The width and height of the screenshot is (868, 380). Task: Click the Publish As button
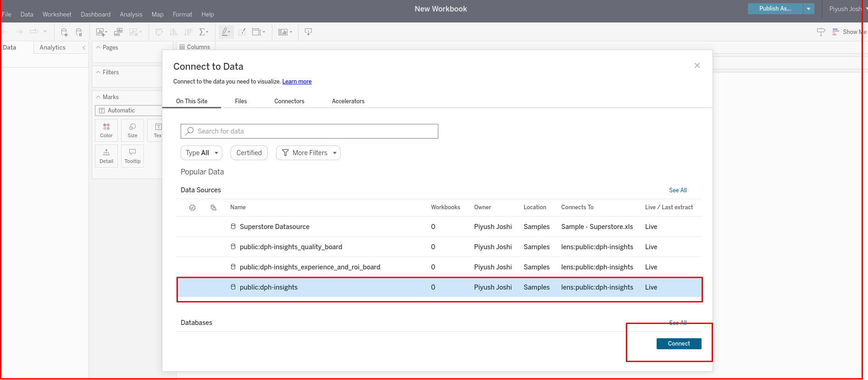coord(775,9)
